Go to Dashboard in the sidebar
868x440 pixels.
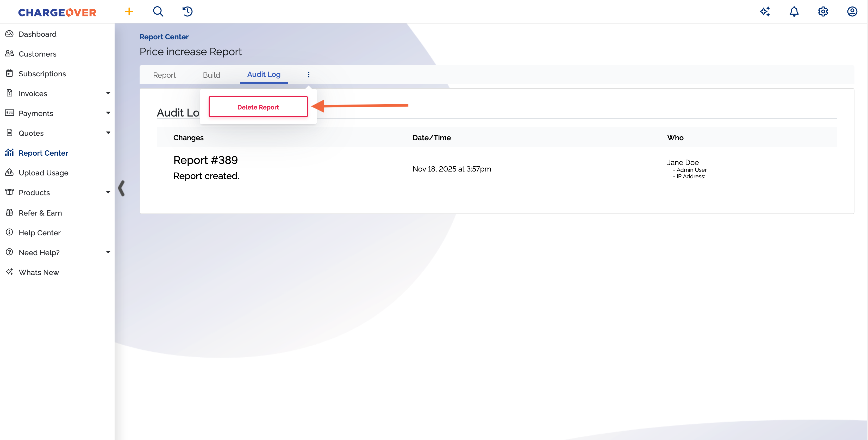point(38,34)
